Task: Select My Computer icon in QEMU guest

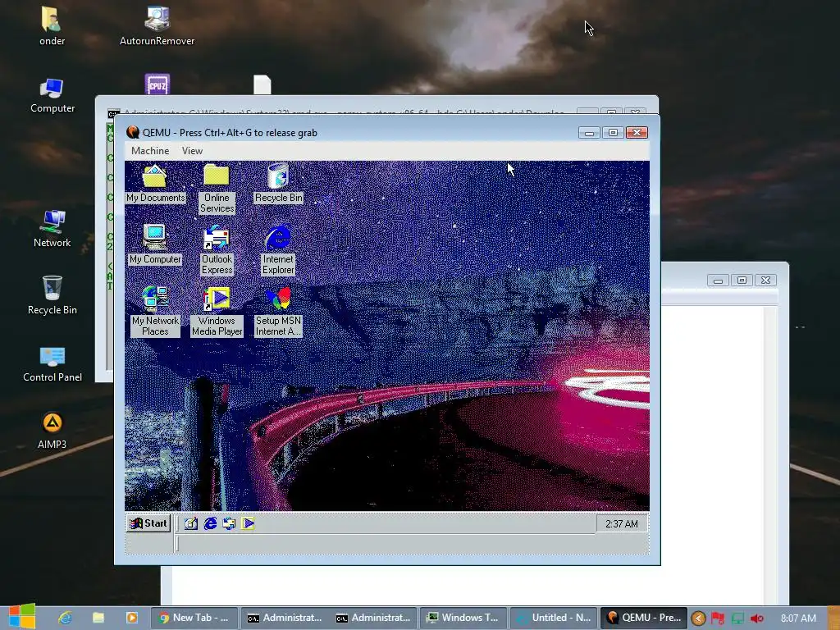Action: (x=155, y=244)
